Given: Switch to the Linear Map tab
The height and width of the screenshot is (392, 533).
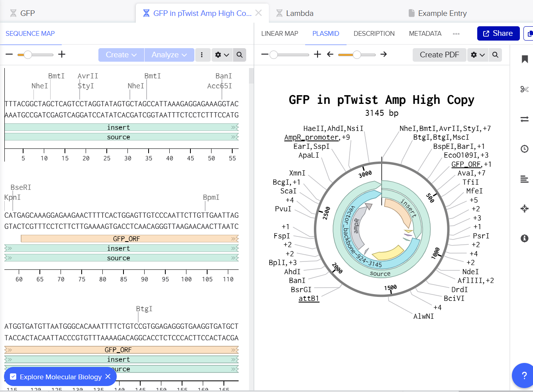Looking at the screenshot, I should coord(280,34).
